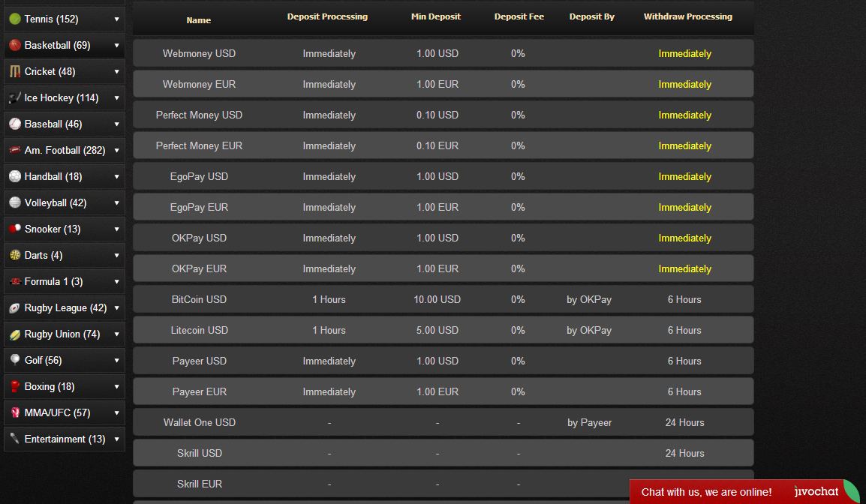Select the Skrill EUR name
866x504 pixels.
click(199, 484)
